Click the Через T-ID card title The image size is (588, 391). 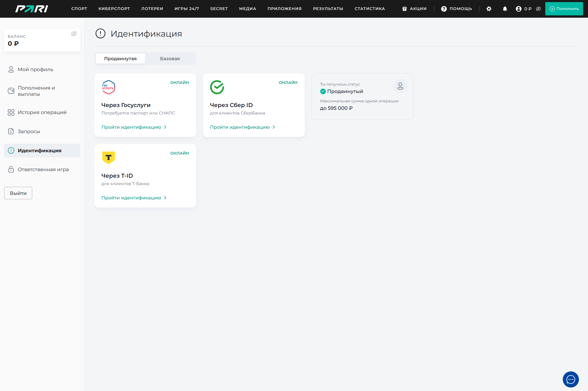117,176
